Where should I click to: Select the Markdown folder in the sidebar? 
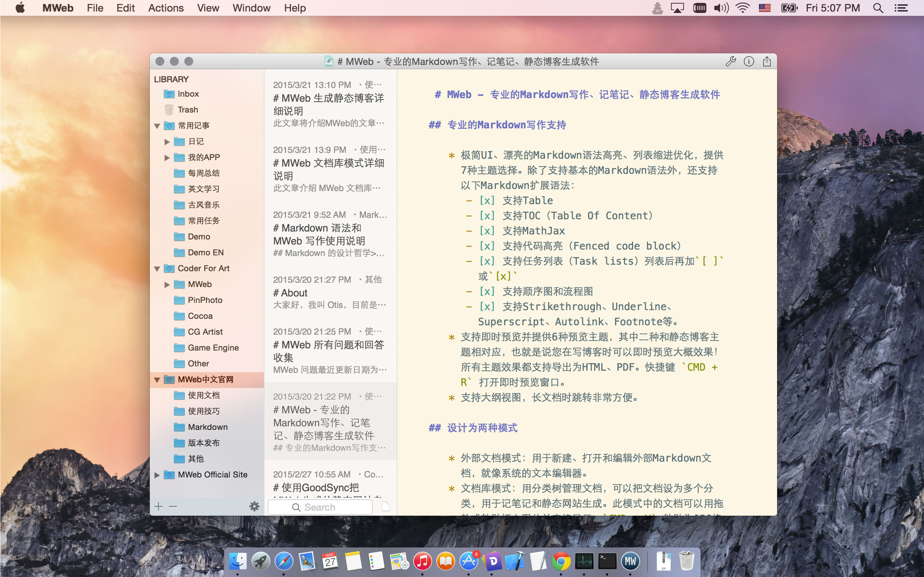[207, 427]
